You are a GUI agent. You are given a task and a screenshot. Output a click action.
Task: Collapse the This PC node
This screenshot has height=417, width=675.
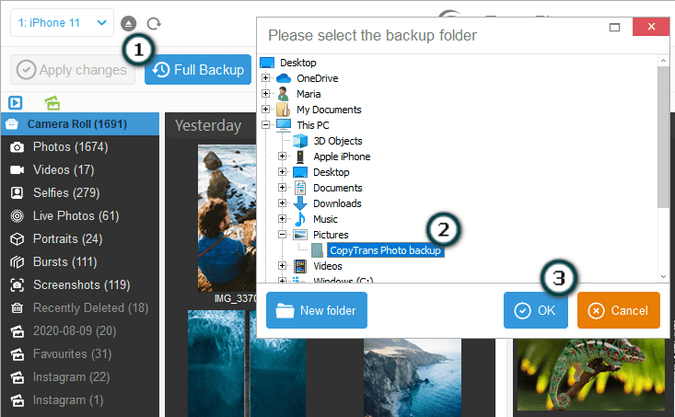pyautogui.click(x=266, y=125)
